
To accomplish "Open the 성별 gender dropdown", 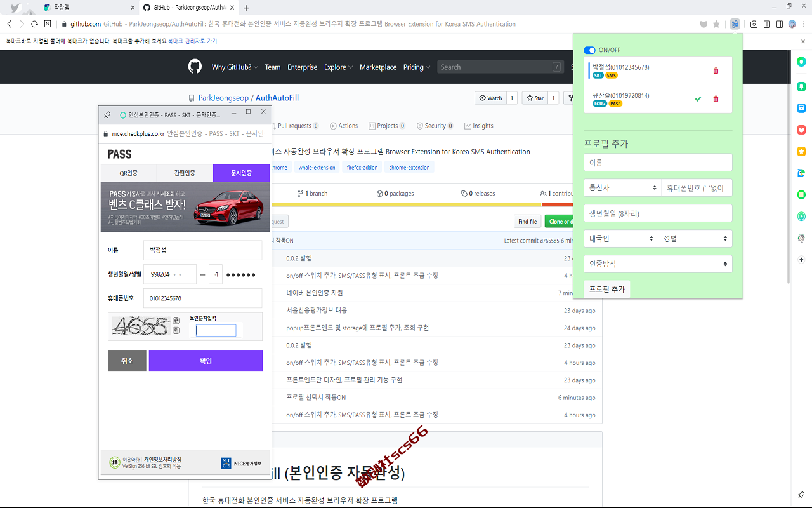I will click(695, 239).
